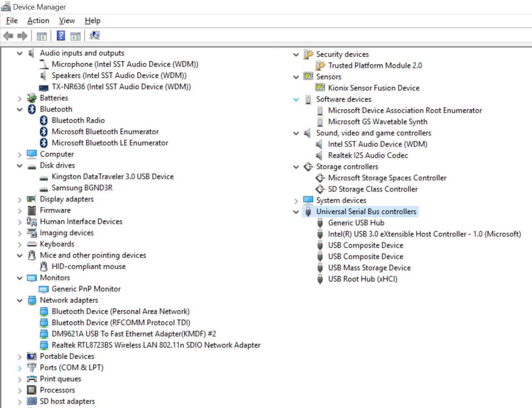The image size is (532, 408).
Task: Select Speakers (Intel SST Audio Device)
Action: click(x=119, y=75)
